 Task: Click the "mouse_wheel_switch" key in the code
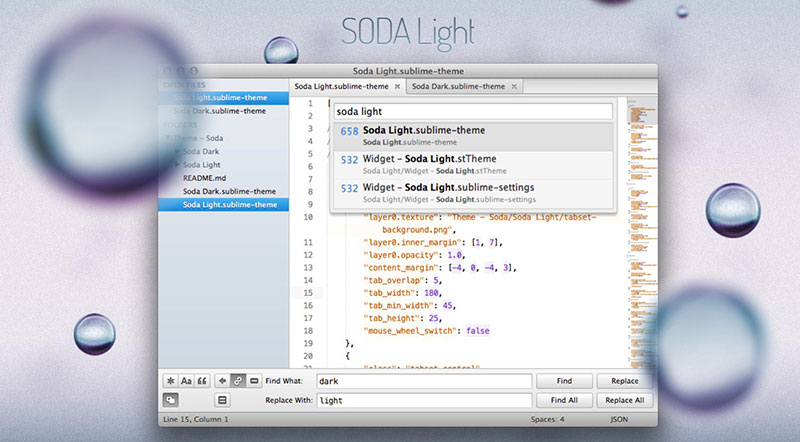point(410,331)
